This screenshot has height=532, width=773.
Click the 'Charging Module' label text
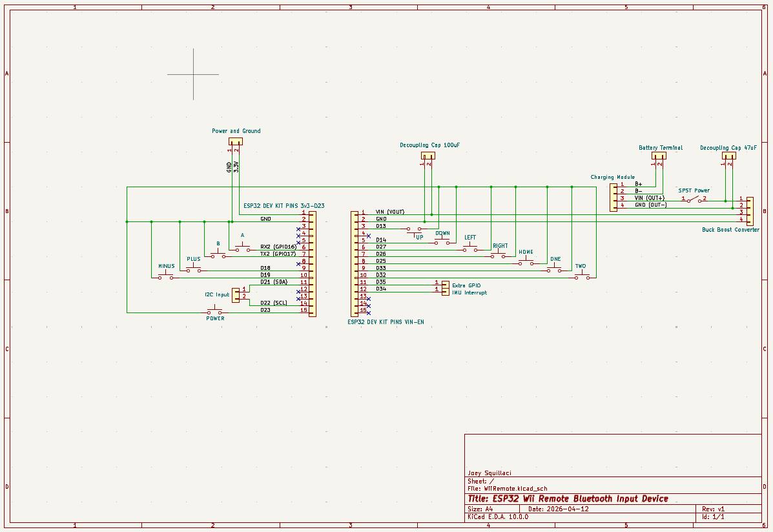coord(613,177)
